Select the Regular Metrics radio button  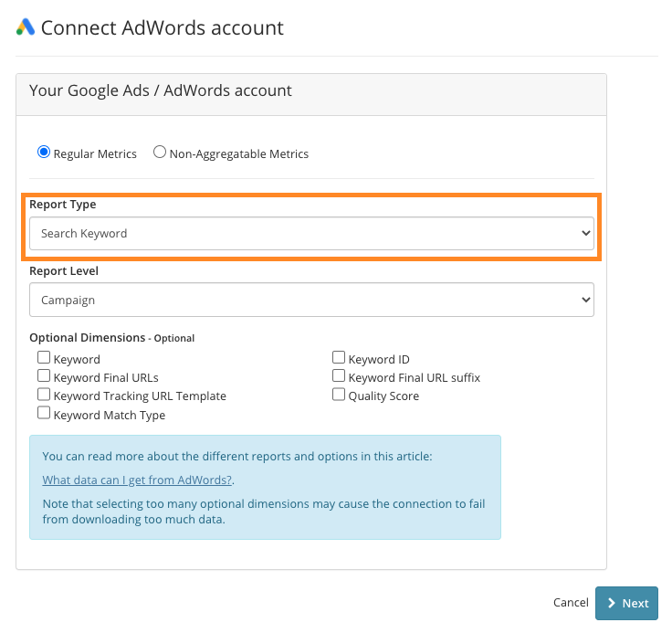(x=44, y=152)
